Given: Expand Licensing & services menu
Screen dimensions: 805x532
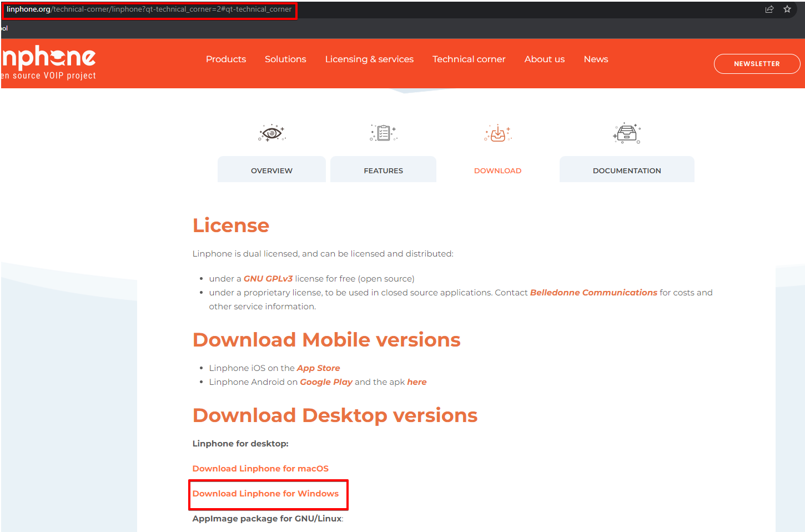Looking at the screenshot, I should [x=369, y=59].
